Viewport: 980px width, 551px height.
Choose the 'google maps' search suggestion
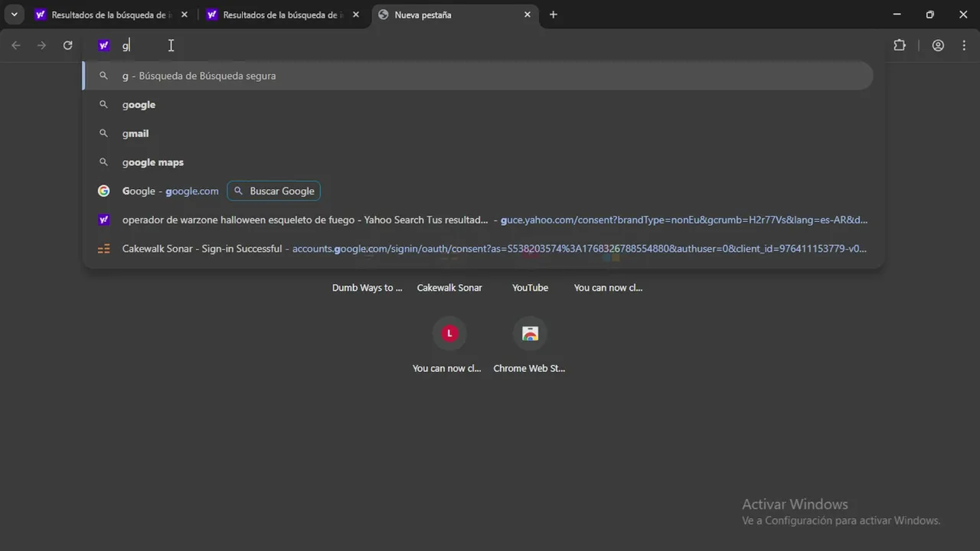click(478, 162)
